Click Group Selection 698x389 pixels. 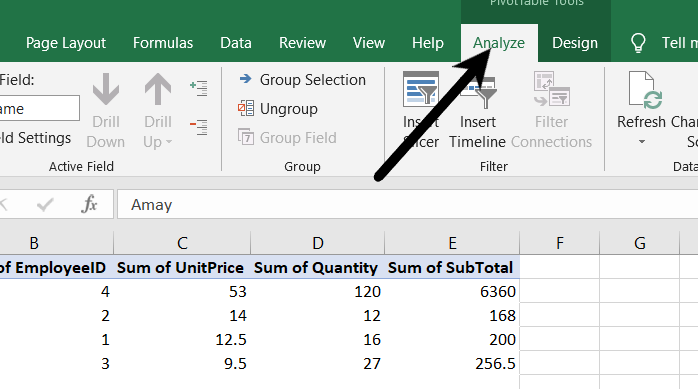(302, 80)
